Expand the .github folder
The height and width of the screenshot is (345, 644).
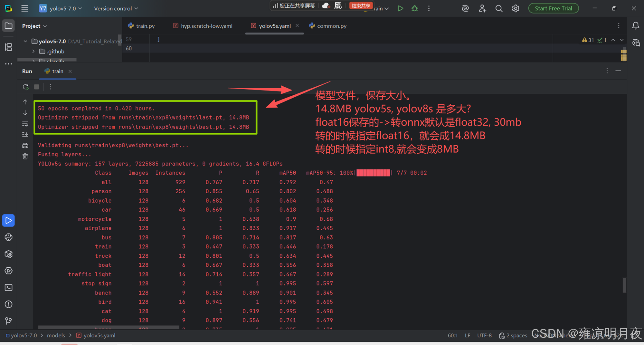click(x=33, y=51)
